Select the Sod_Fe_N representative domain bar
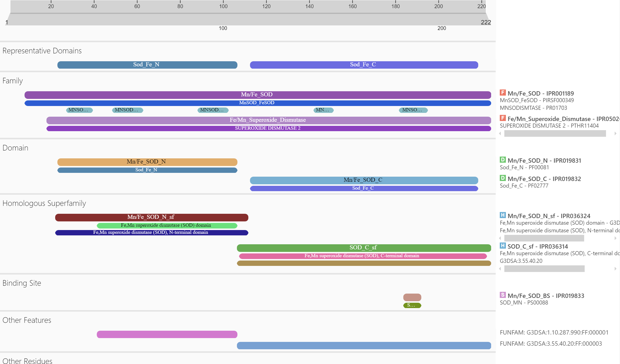The image size is (620, 364). (147, 65)
